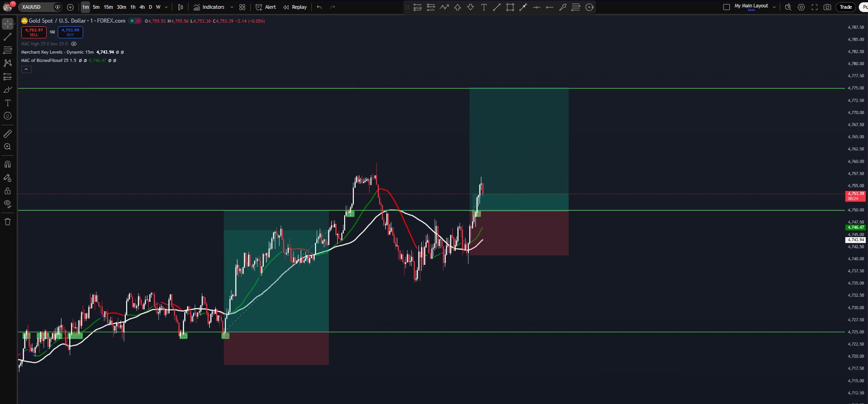The width and height of the screenshot is (868, 404).
Task: Open the emoji icons tool
Action: pyautogui.click(x=7, y=116)
